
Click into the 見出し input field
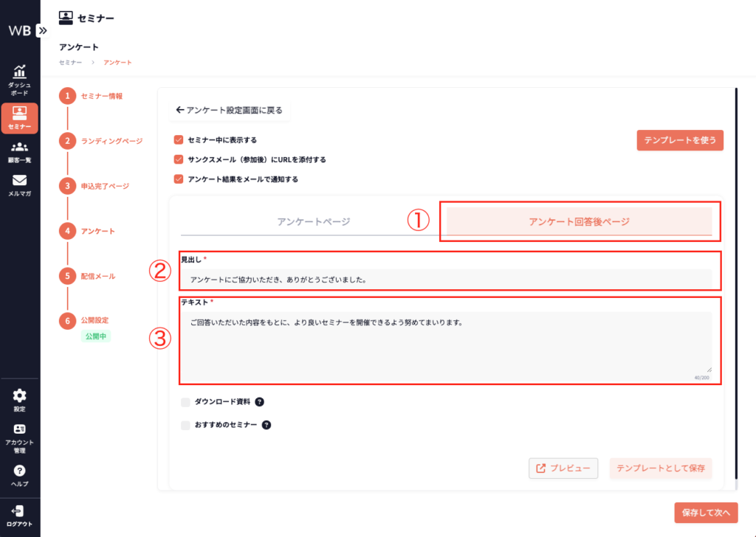tap(446, 280)
